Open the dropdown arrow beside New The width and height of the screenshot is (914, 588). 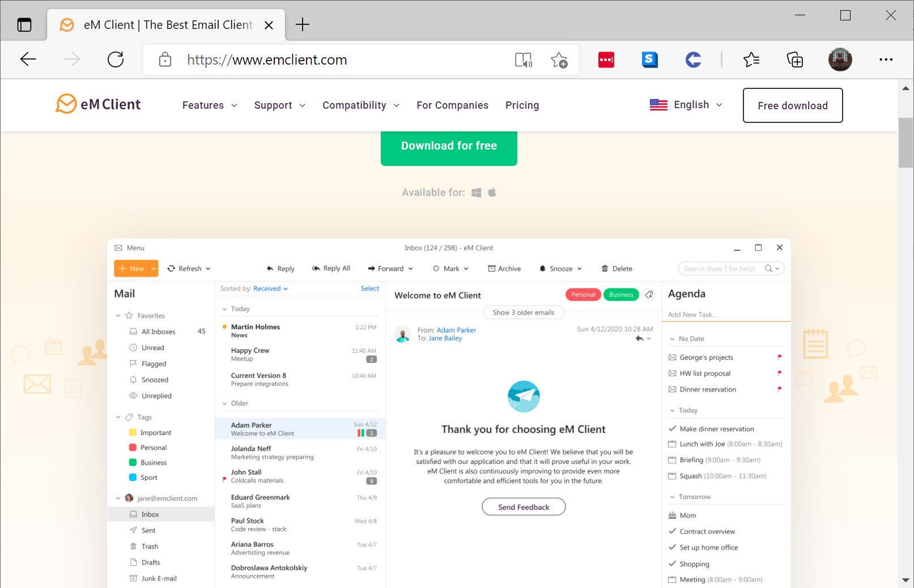154,269
